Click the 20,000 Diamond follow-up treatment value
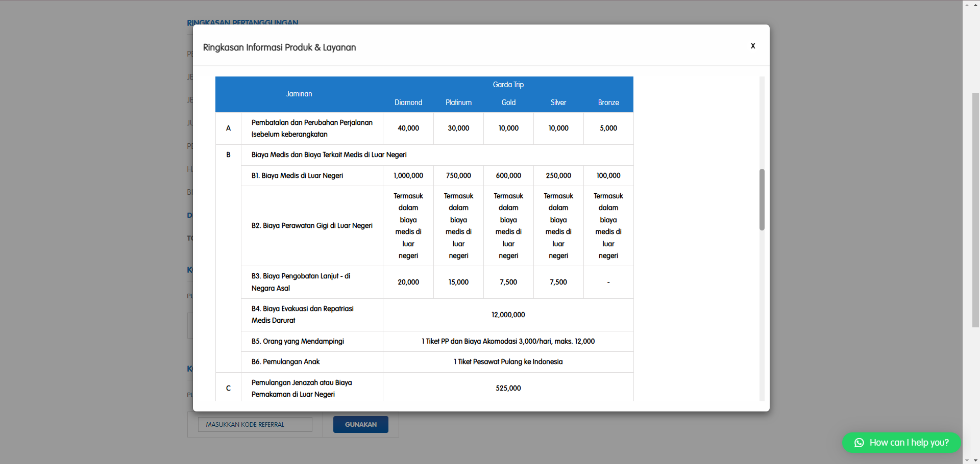The height and width of the screenshot is (464, 980). coord(408,282)
